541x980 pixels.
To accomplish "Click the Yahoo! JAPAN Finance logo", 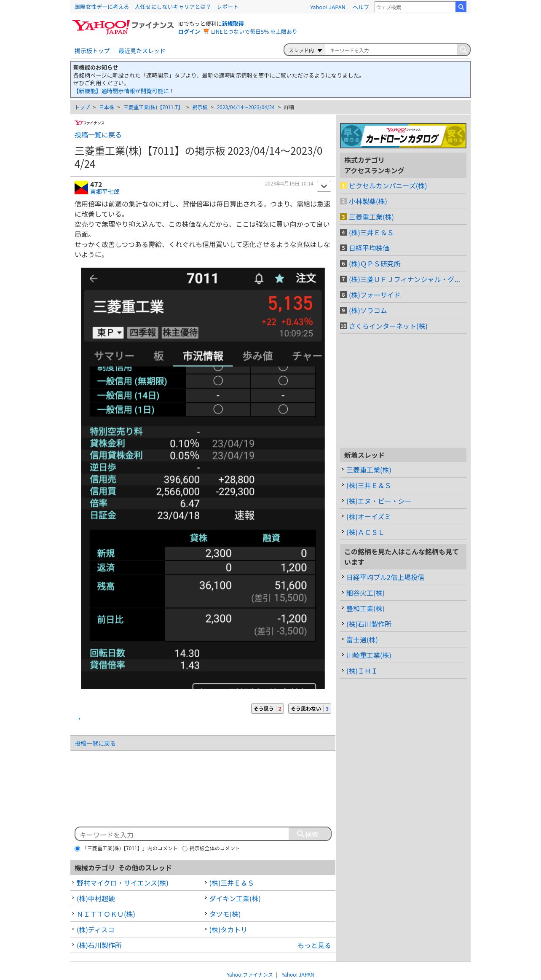I will click(x=123, y=27).
